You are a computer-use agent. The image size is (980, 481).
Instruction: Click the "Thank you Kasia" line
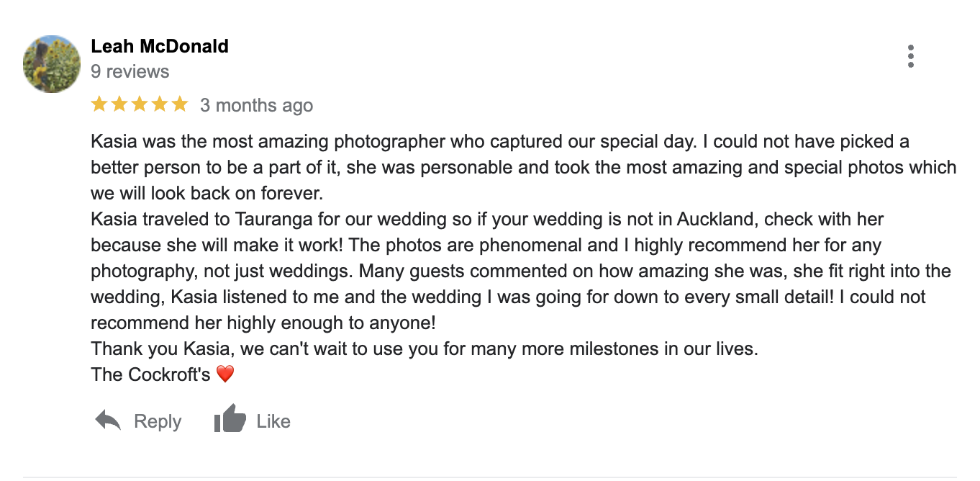[x=425, y=349]
